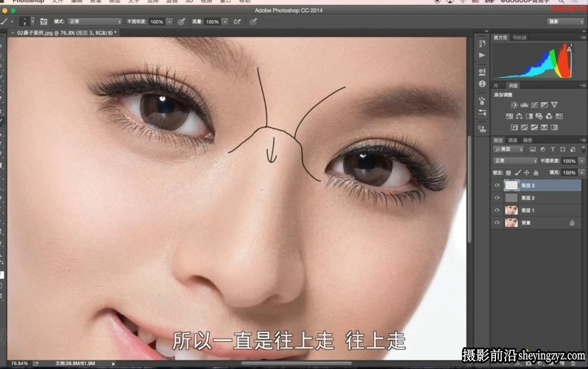Open the status bar document info arrow
The width and height of the screenshot is (588, 369).
[113, 363]
